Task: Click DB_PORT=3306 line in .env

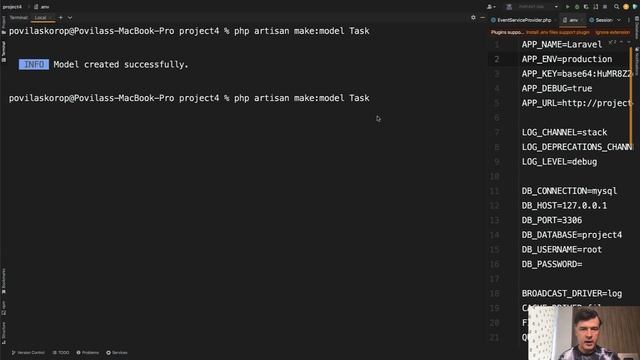Action: pos(552,220)
